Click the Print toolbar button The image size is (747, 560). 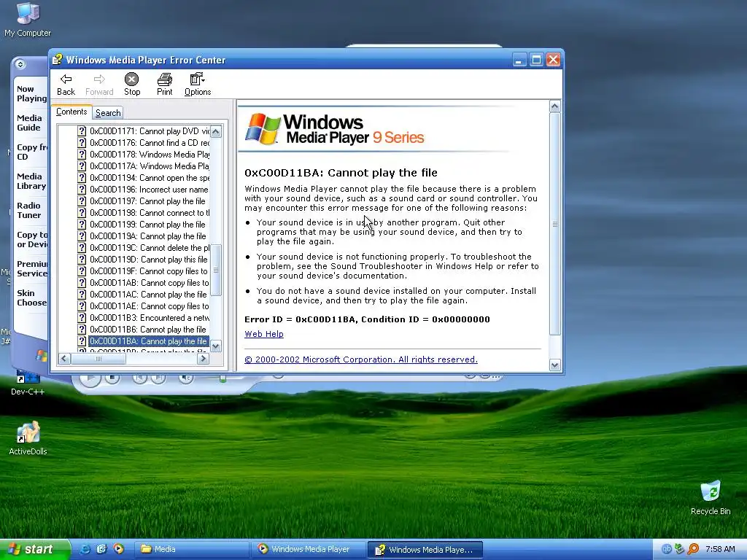click(164, 85)
